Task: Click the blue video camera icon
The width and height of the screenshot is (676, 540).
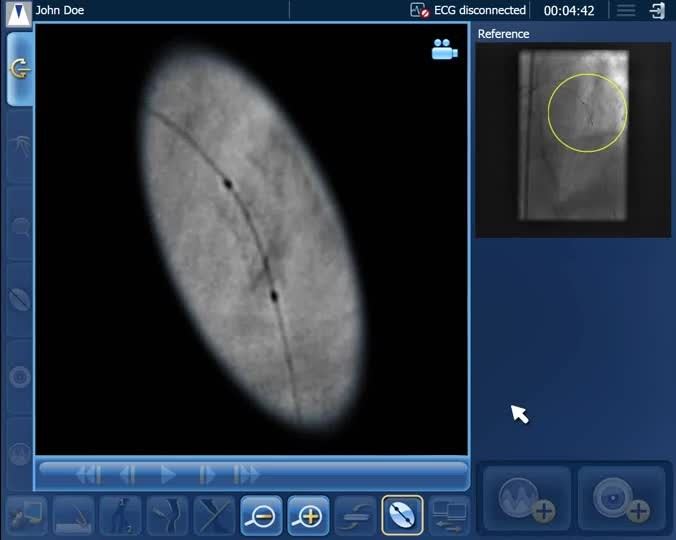Action: click(444, 49)
